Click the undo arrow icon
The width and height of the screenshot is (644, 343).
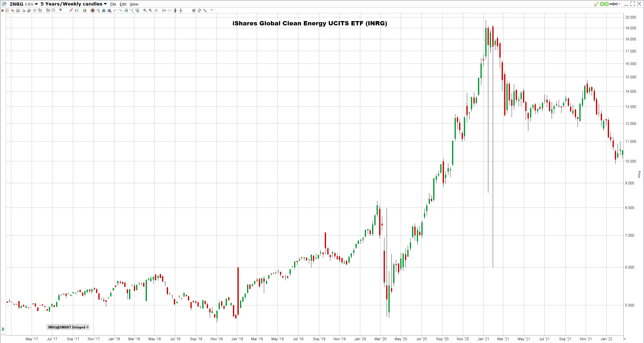click(115, 11)
